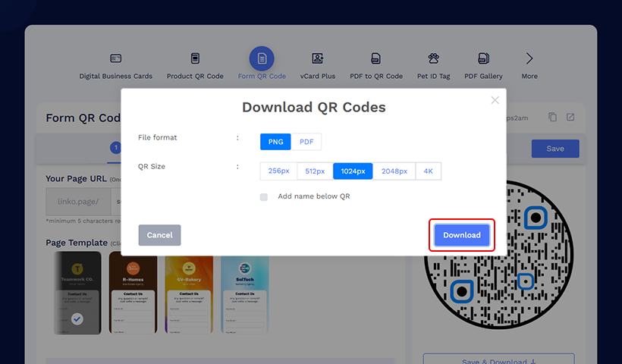Click the Digital Business Cards label
This screenshot has width=622, height=364.
(115, 76)
